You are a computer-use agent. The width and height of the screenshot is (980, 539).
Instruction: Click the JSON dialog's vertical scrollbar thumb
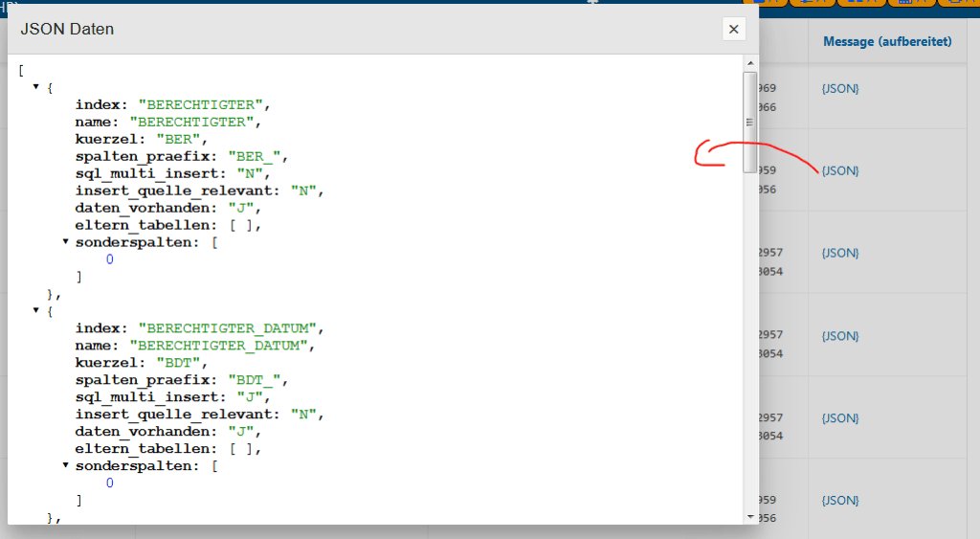(750, 122)
